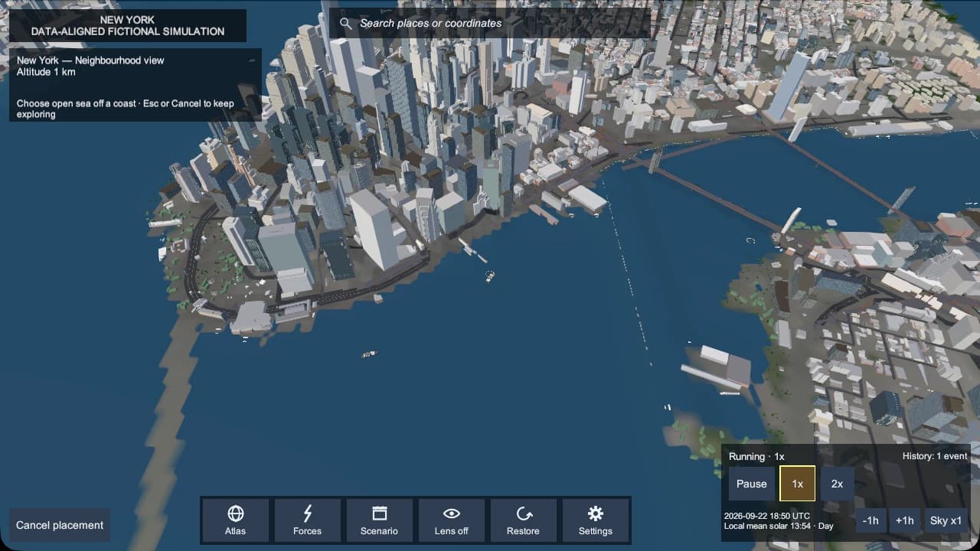Click the Restore button

[x=524, y=520]
